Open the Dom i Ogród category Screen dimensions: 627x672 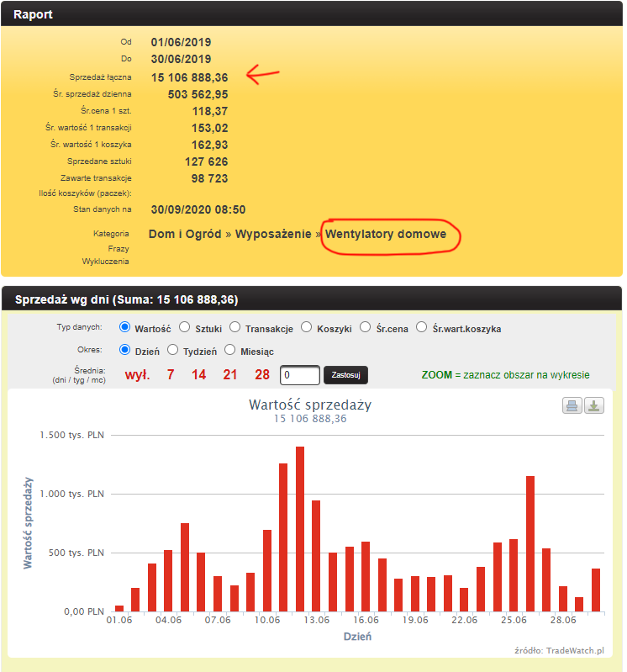click(x=185, y=234)
